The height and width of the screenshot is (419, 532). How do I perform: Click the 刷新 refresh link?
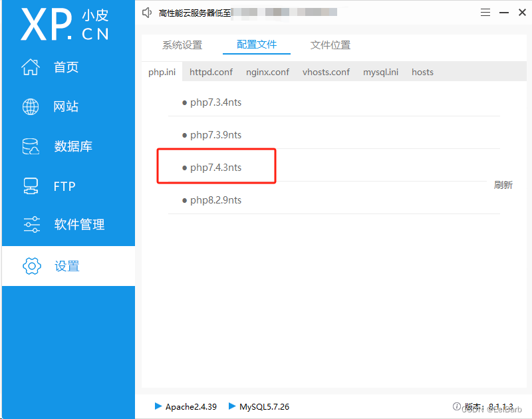click(503, 185)
